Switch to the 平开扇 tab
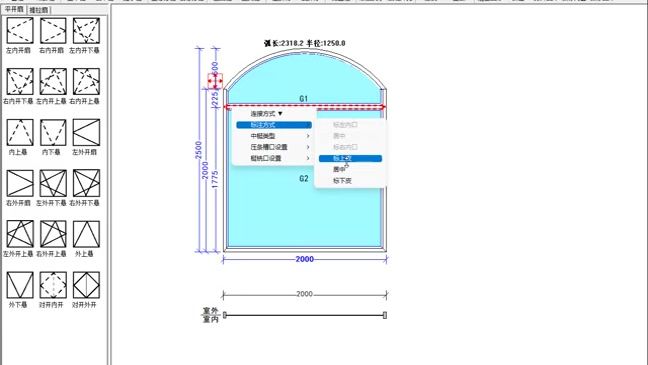Screen dimensions: 648x365 pyautogui.click(x=14, y=9)
